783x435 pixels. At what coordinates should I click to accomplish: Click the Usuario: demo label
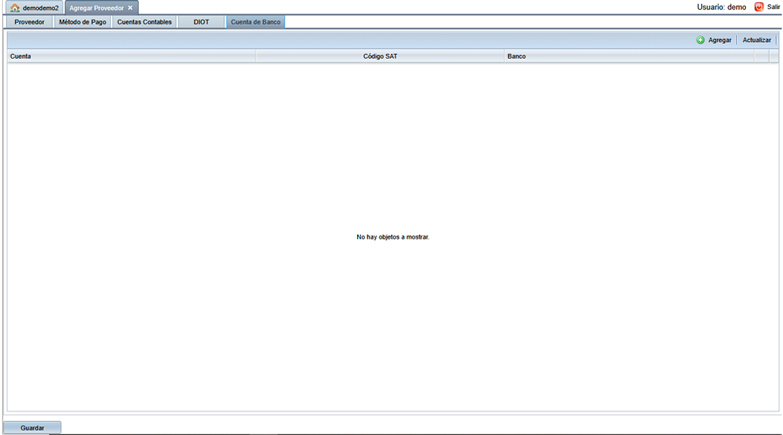coord(721,7)
